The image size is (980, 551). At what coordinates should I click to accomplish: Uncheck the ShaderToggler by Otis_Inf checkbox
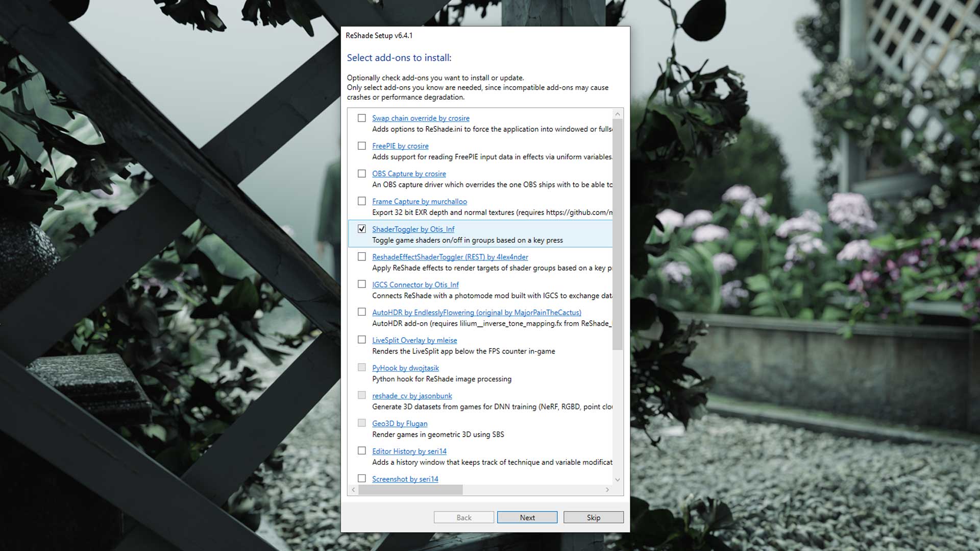(x=362, y=229)
